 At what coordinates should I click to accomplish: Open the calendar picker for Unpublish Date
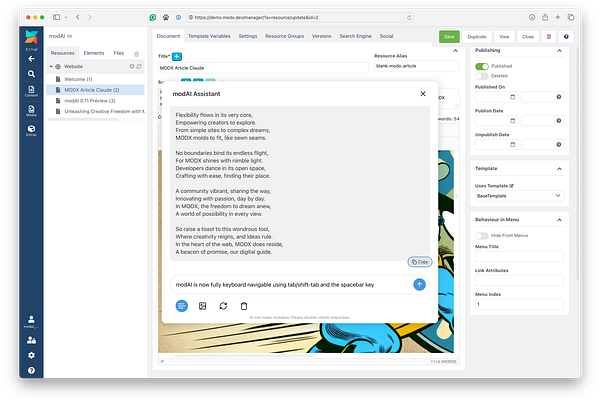point(513,144)
